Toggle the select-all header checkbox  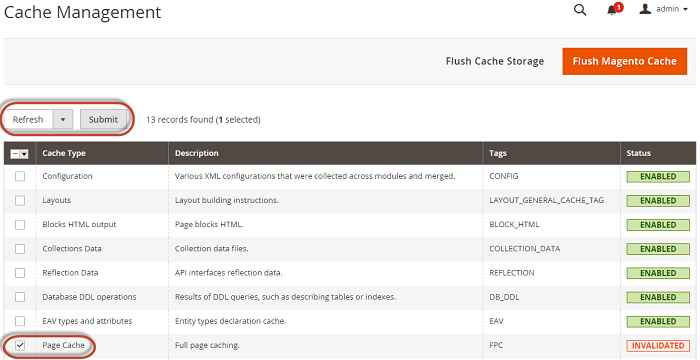pyautogui.click(x=15, y=154)
